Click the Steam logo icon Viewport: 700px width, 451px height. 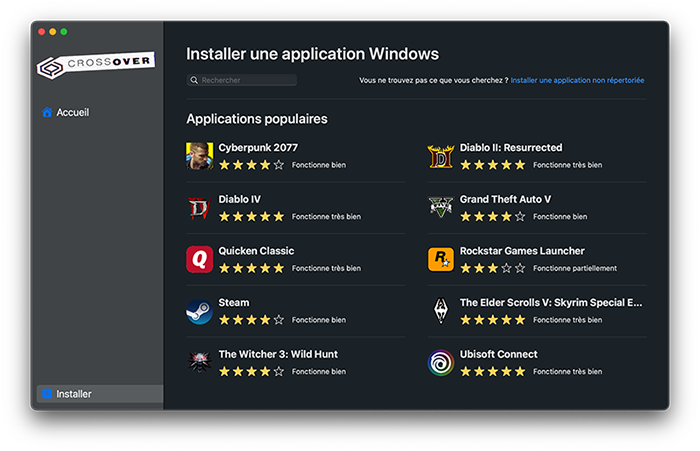point(199,311)
